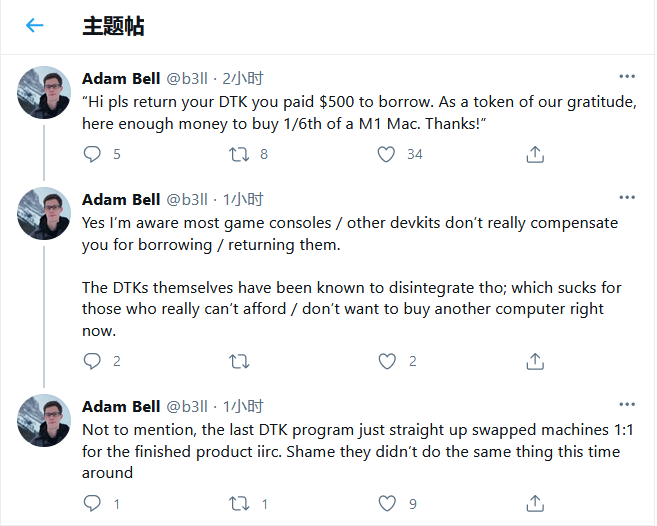This screenshot has height=526, width=657.
Task: Share the last DTK program tweet
Action: (x=534, y=504)
